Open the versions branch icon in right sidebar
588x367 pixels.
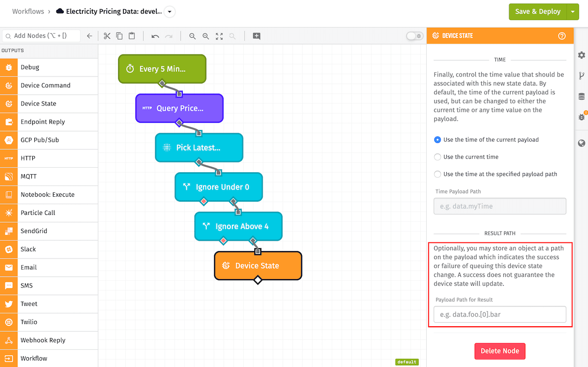(582, 76)
